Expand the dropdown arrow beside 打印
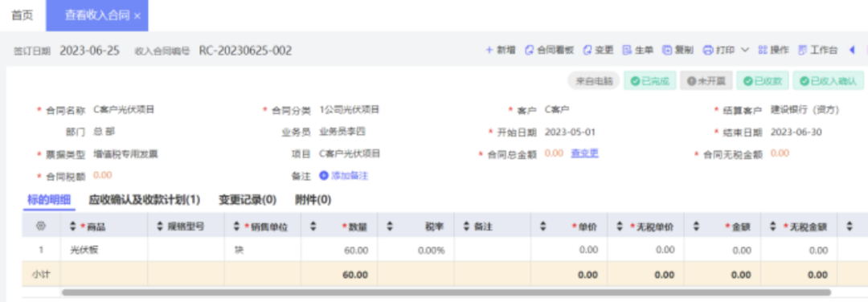Screen dimensions: 868x302 pyautogui.click(x=744, y=51)
